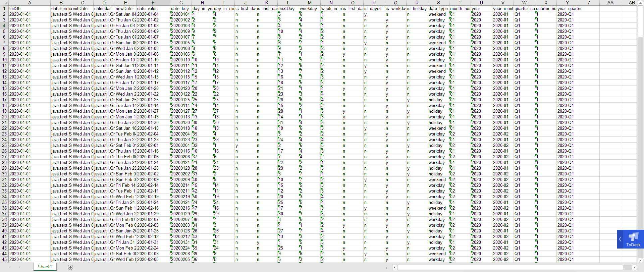Click cell containing 20200219
Viewport: 644px width, 272px height.
[x=181, y=197]
